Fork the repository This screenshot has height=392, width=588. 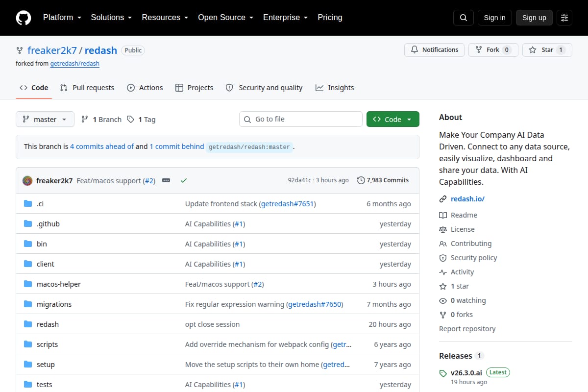point(493,49)
